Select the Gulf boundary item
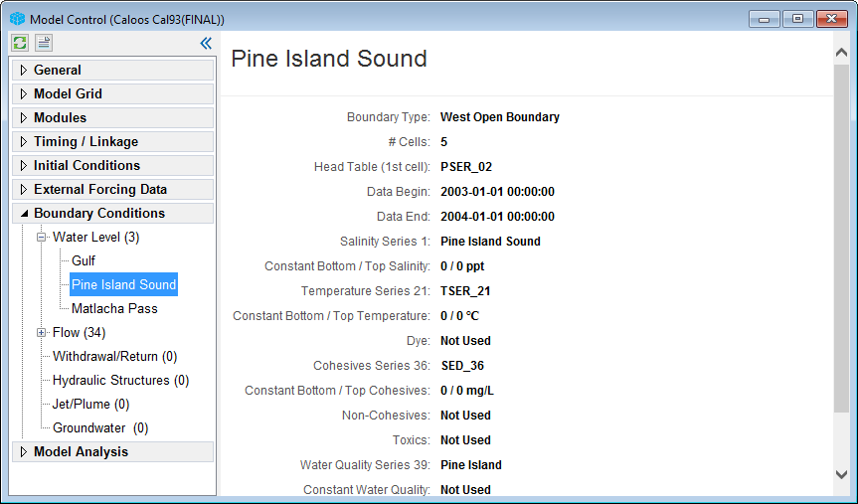The height and width of the screenshot is (504, 858). (84, 261)
